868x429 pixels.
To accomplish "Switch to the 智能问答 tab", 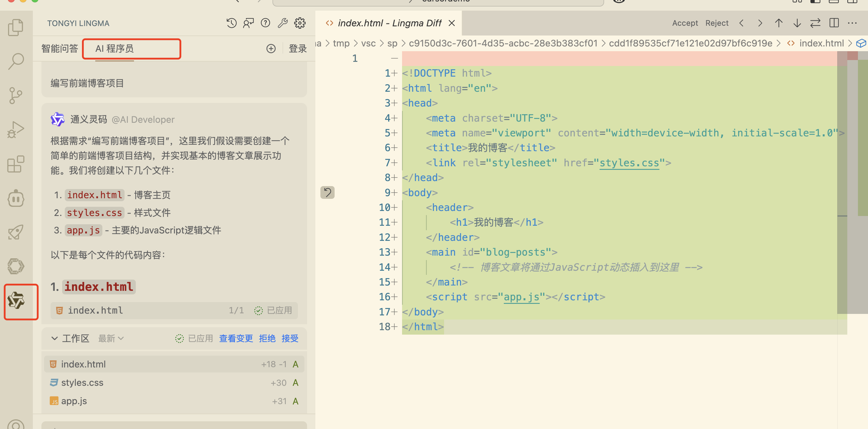I will (x=60, y=49).
